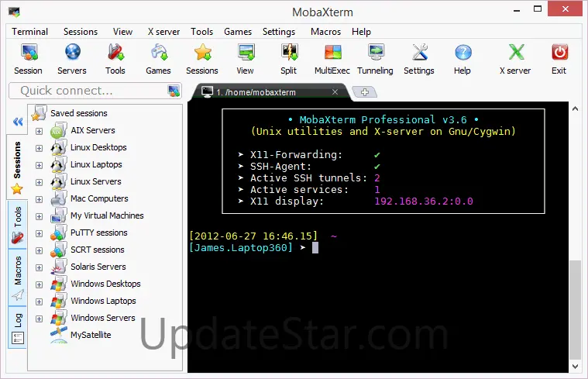Expand the Mac Computers folder
588x379 pixels.
click(39, 199)
